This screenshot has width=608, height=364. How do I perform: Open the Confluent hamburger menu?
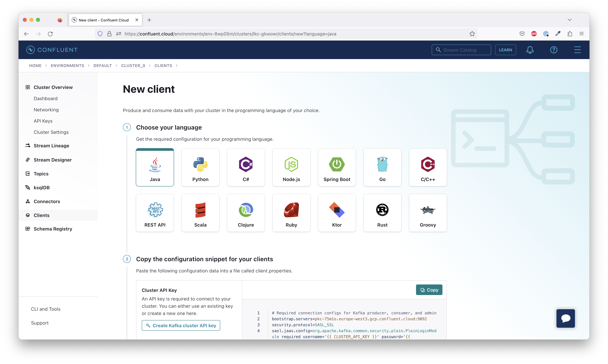click(577, 50)
